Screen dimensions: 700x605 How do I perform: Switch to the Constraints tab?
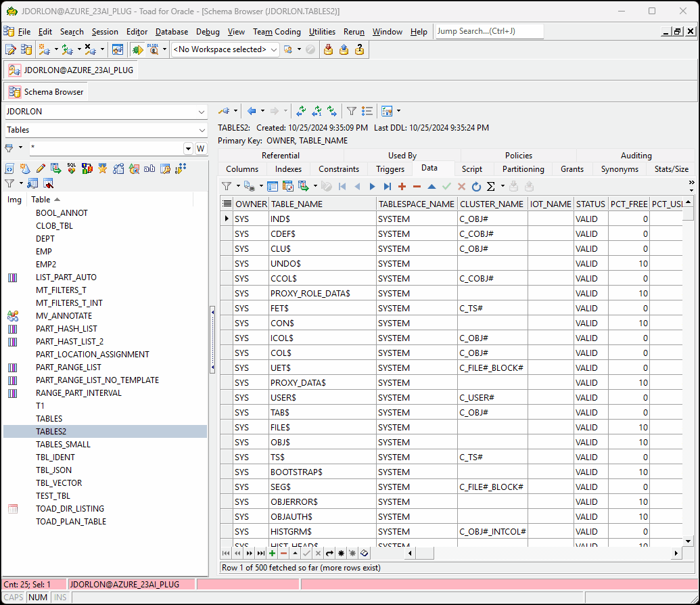click(x=339, y=169)
